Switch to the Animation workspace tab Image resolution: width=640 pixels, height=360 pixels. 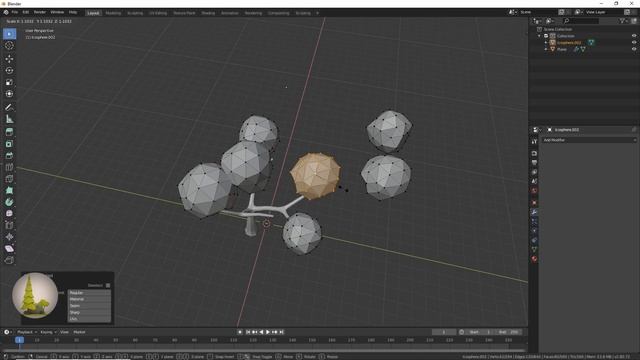tap(230, 13)
